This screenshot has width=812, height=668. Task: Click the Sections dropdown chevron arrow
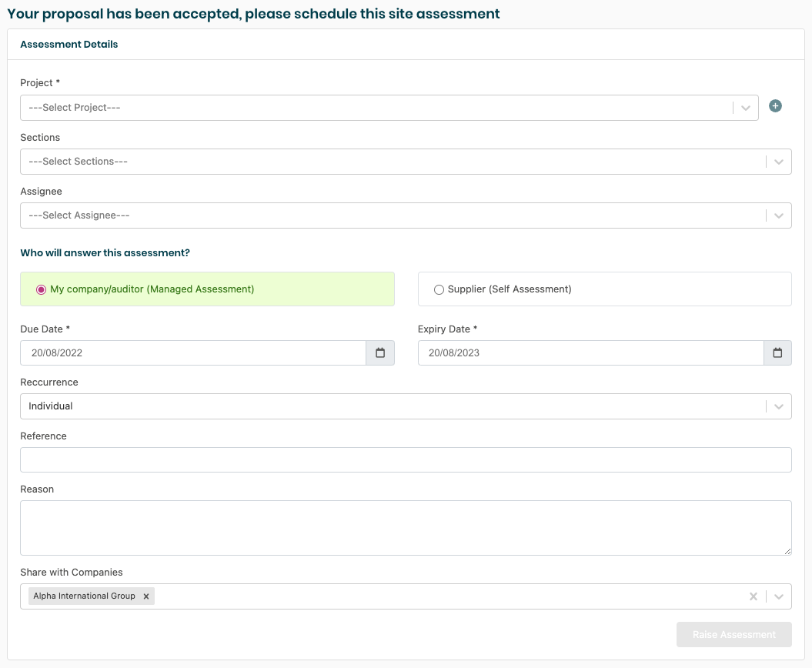pos(779,162)
